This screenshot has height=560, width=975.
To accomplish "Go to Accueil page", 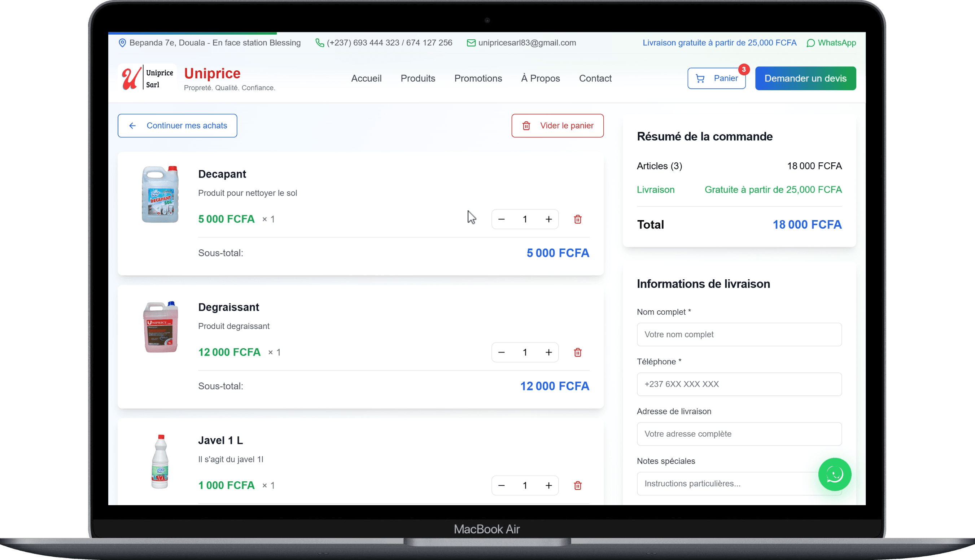I will pos(366,78).
